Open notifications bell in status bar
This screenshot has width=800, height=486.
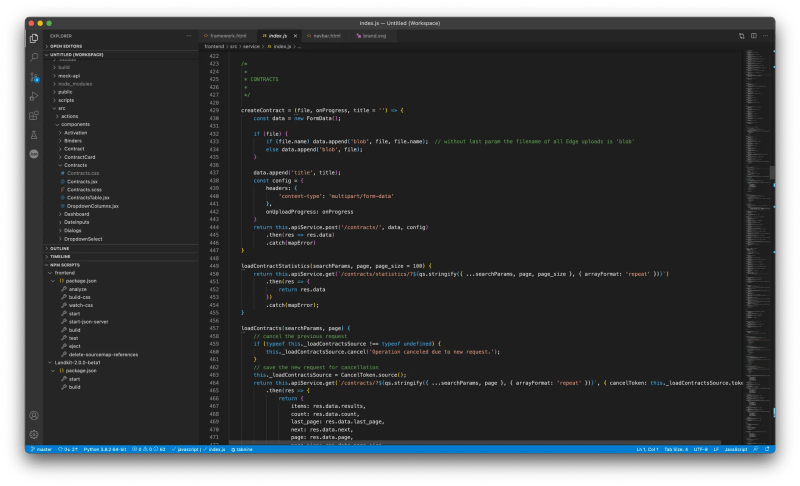(767, 449)
